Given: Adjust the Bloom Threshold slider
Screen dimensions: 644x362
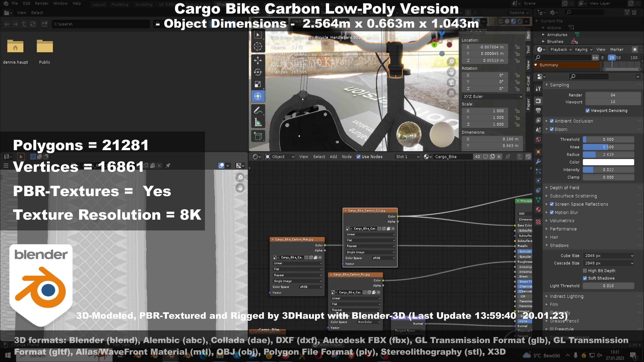Looking at the screenshot, I should point(608,139).
